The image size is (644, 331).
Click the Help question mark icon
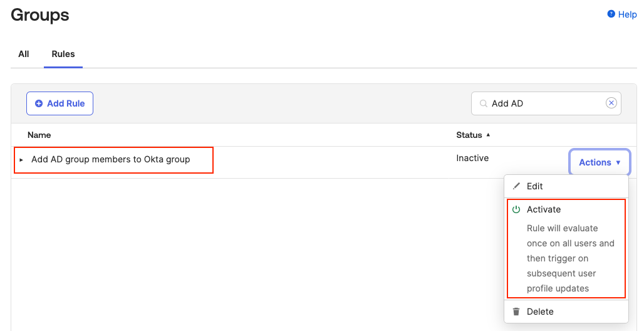pyautogui.click(x=611, y=14)
